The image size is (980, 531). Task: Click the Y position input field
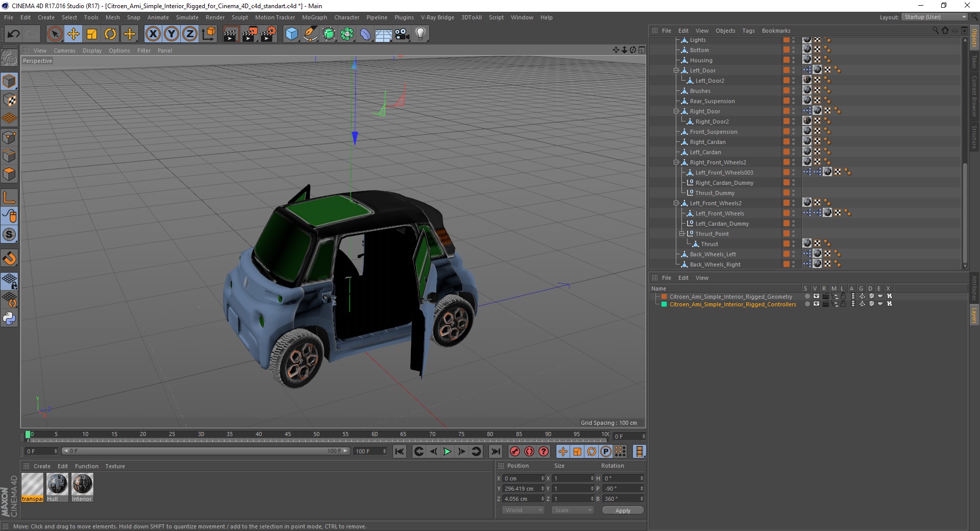coord(524,489)
